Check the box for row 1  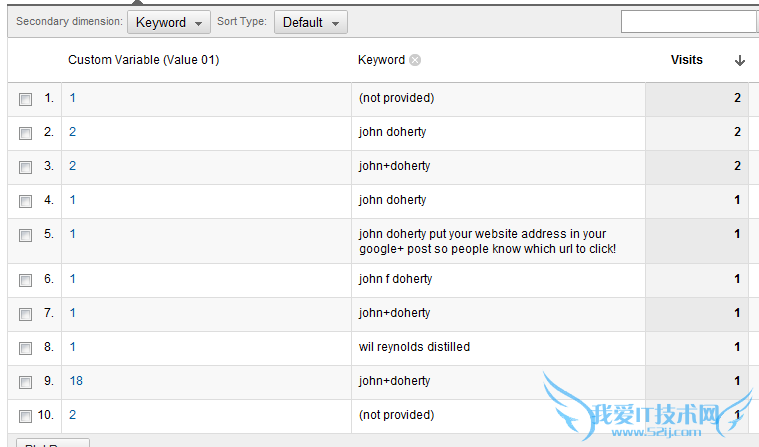26,99
